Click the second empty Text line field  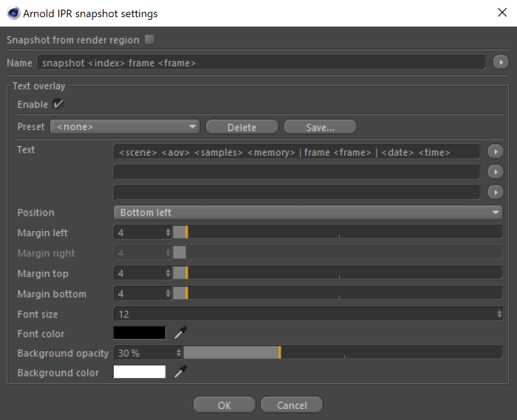[297, 172]
